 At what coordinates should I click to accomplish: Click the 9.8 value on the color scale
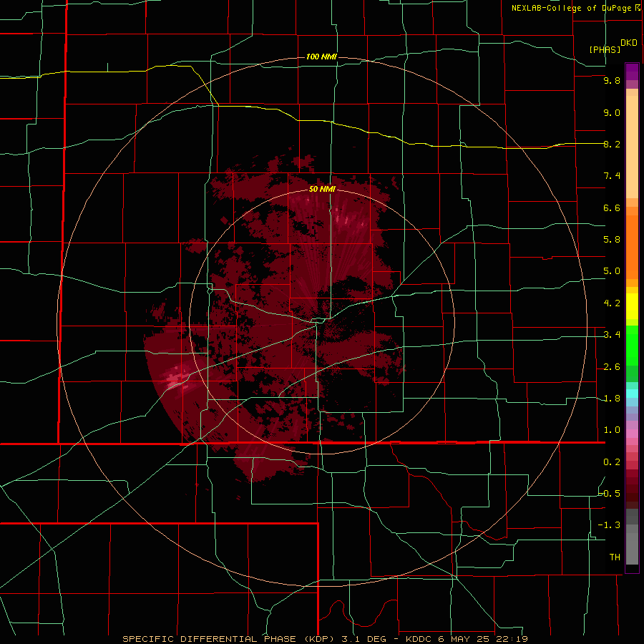coord(612,80)
